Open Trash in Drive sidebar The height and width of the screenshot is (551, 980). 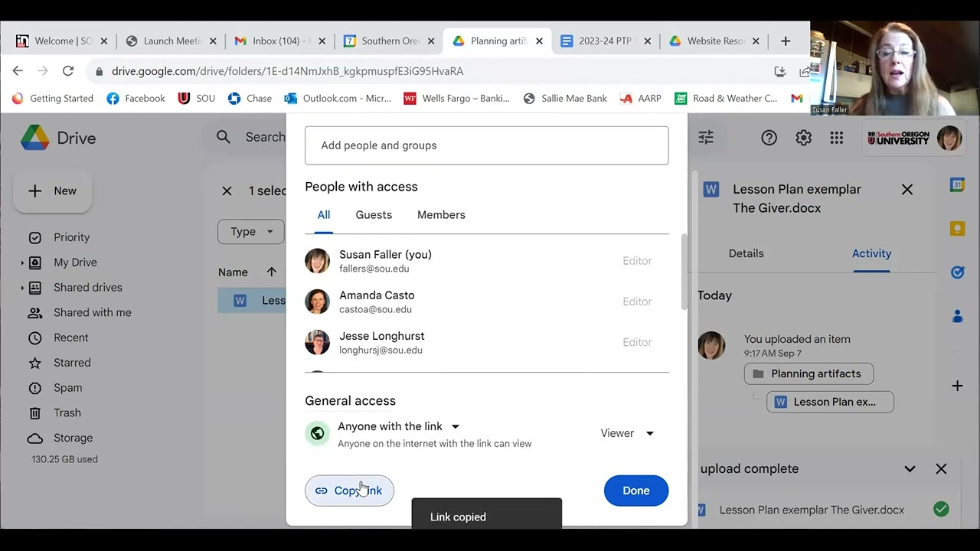pyautogui.click(x=67, y=412)
